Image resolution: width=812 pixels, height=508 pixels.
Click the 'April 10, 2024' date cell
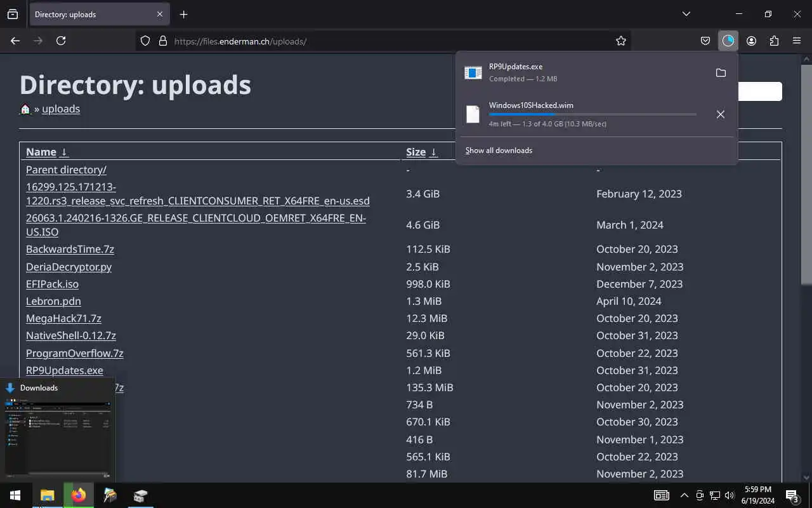pyautogui.click(x=629, y=301)
